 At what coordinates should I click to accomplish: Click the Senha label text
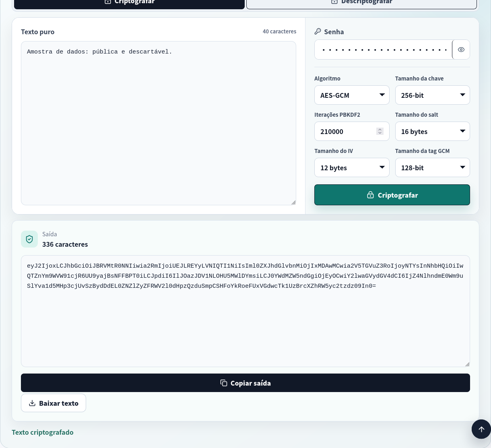pyautogui.click(x=334, y=32)
